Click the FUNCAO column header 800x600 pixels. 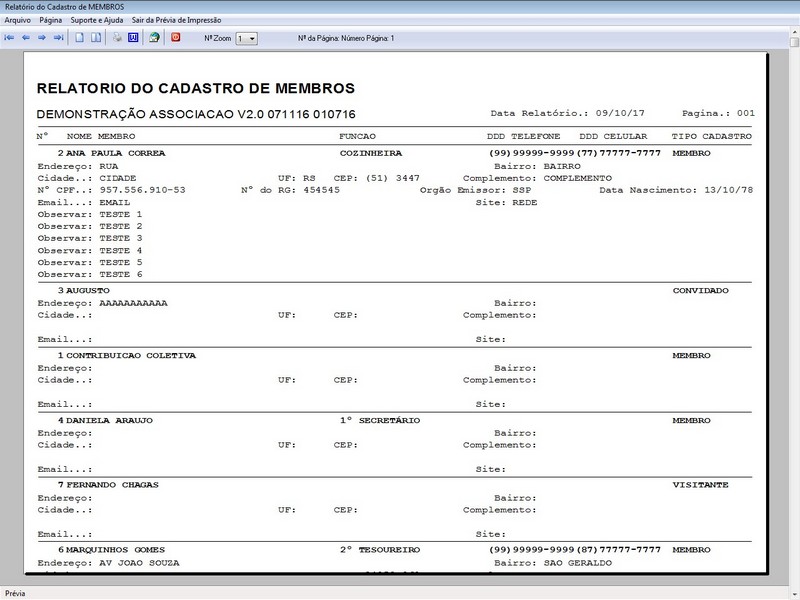357,136
